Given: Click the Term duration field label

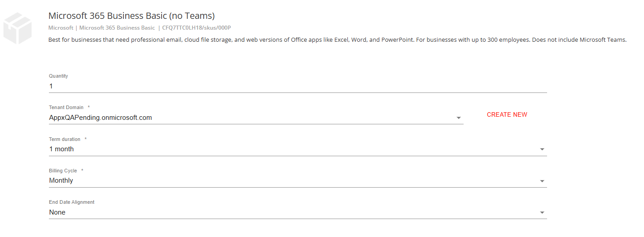Looking at the screenshot, I should tap(65, 139).
